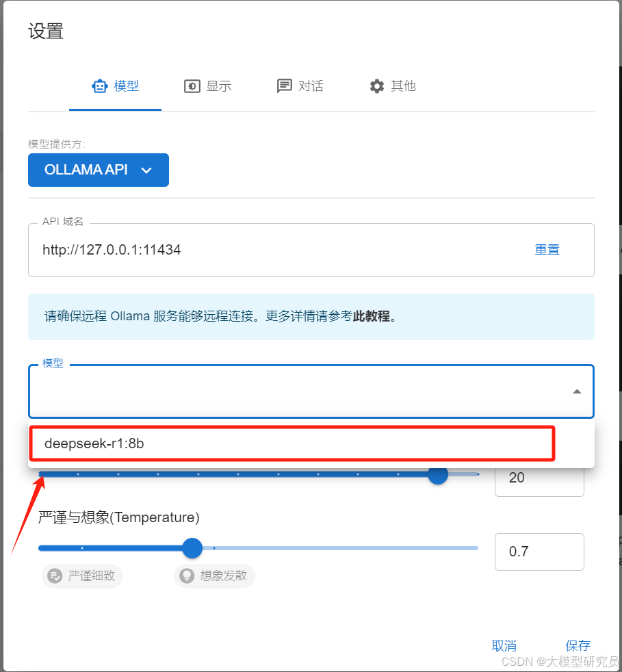The image size is (622, 672).
Task: Open the OLLAMA API provider dropdown
Action: pos(99,170)
